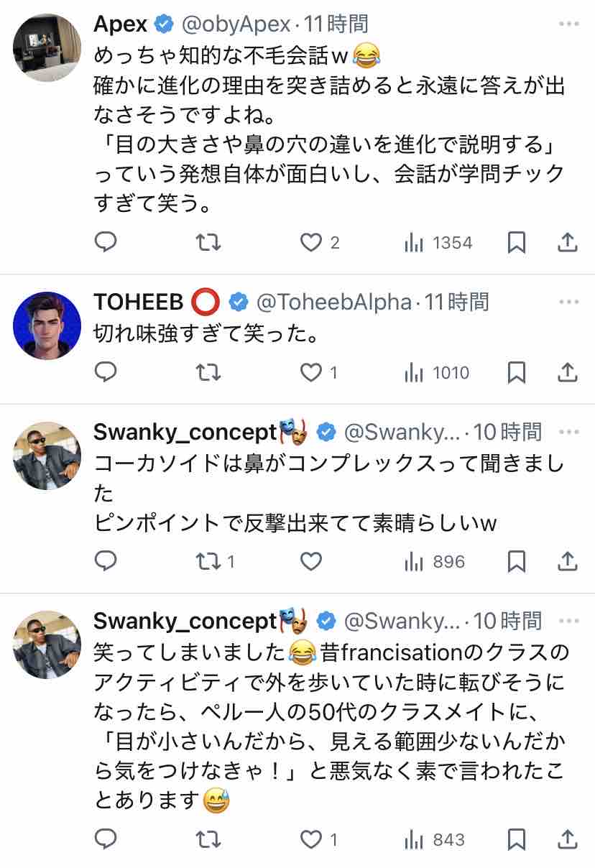This screenshot has height=868, width=595.
Task: Open @ToheebAlpha profile handle link
Action: [x=333, y=303]
